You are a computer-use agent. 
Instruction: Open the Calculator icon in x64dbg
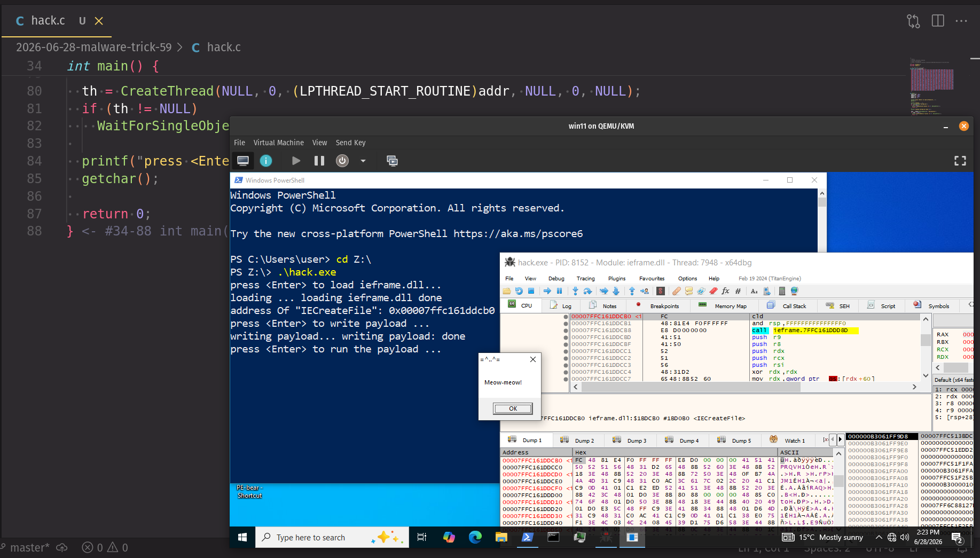tap(782, 291)
